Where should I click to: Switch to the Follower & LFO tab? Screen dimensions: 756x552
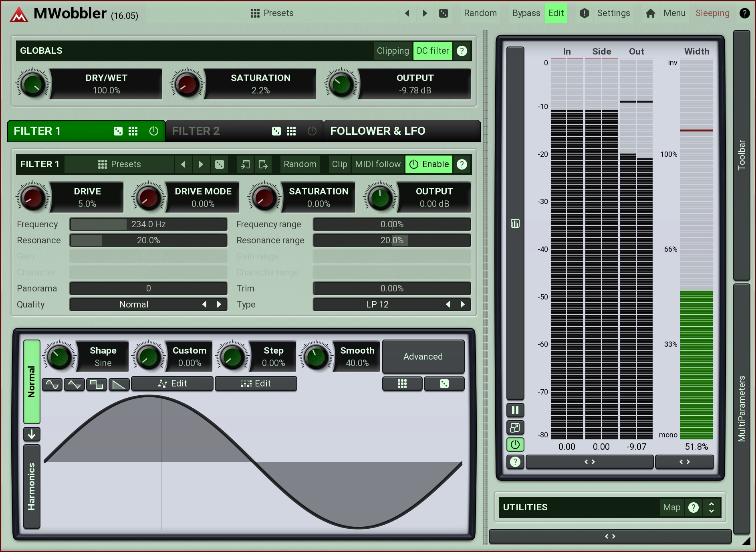(x=402, y=131)
